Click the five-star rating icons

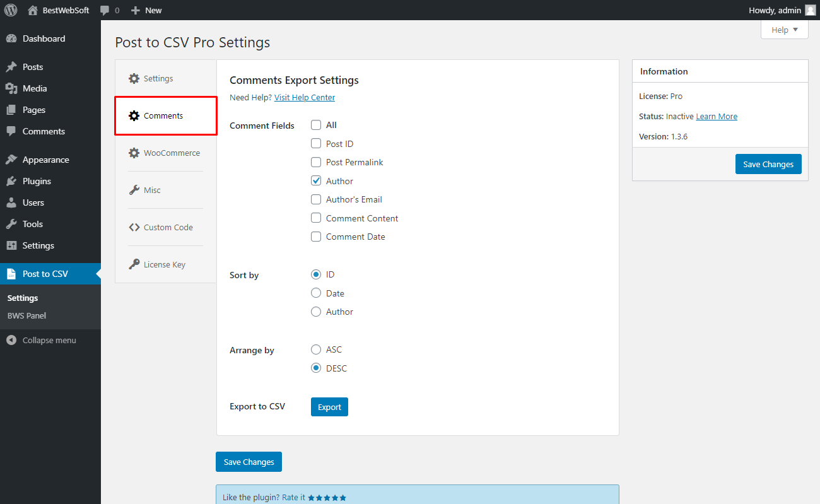(327, 498)
